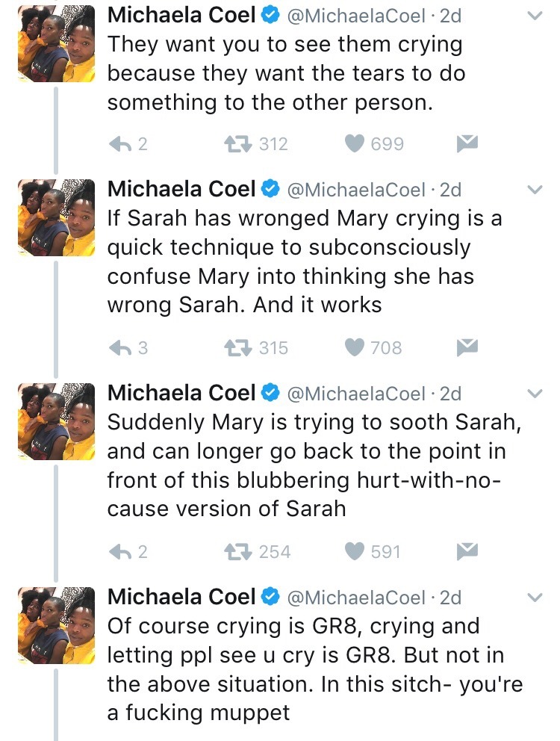Click the @MichaelaCoel handle on the second tweet

click(357, 190)
